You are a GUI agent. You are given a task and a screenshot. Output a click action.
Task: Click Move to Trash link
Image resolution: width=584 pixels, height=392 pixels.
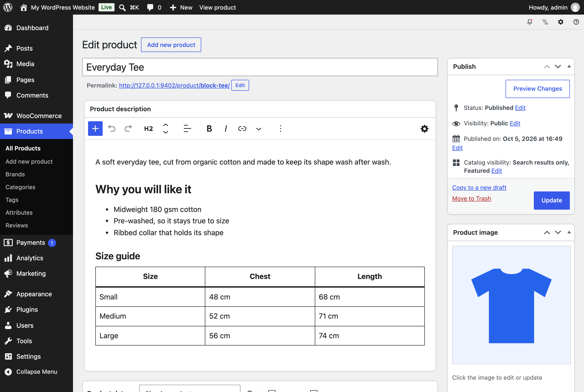click(x=471, y=199)
